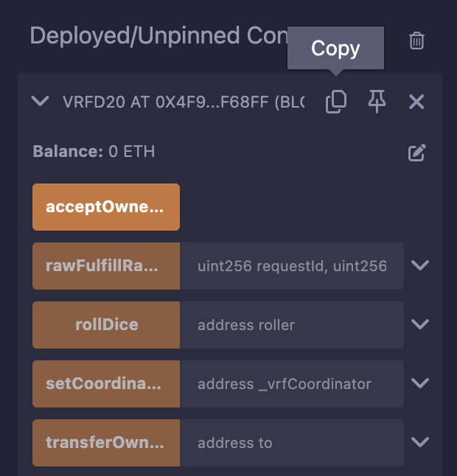Click the edit icon beside Balance
Screen dimensions: 457x476
pyautogui.click(x=416, y=153)
